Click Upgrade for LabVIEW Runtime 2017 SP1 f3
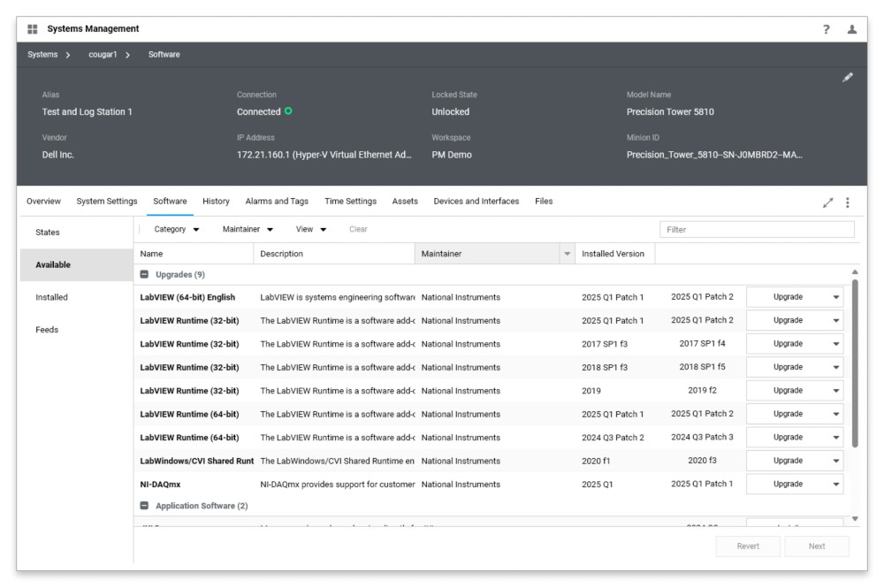Viewport: 884px width, 588px height. click(x=788, y=344)
